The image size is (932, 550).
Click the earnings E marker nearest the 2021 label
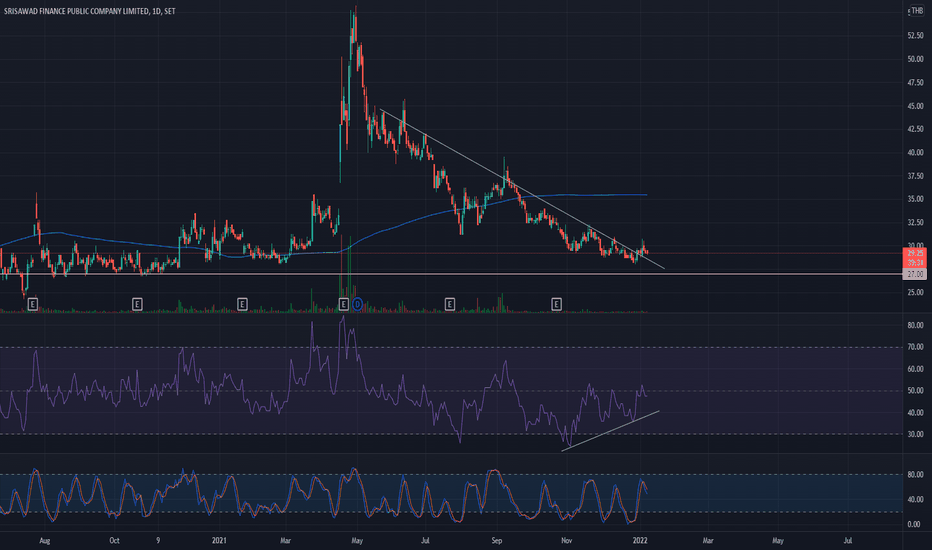tap(242, 304)
